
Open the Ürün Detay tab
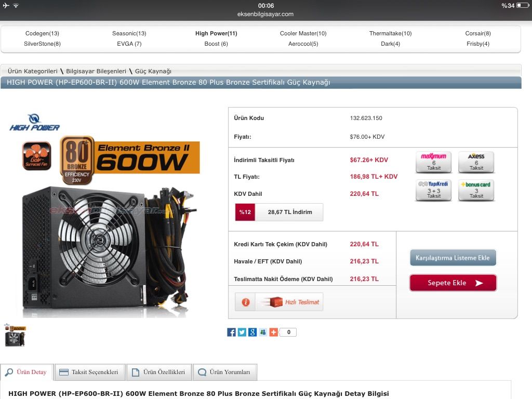[27, 372]
